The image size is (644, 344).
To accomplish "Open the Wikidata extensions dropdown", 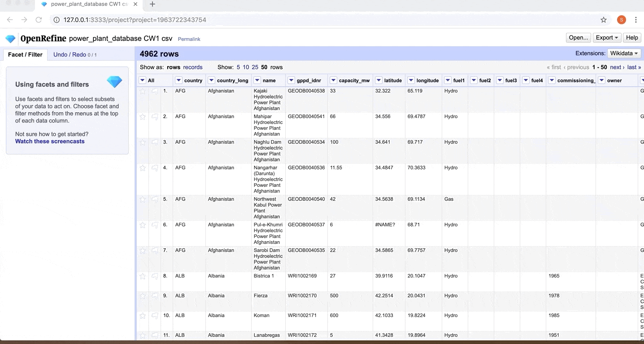I will pyautogui.click(x=623, y=53).
